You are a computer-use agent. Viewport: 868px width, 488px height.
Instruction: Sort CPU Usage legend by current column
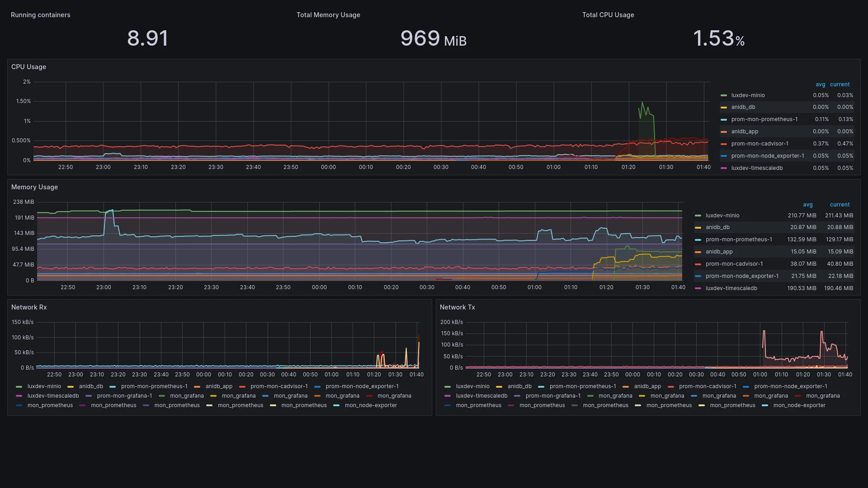(x=840, y=84)
